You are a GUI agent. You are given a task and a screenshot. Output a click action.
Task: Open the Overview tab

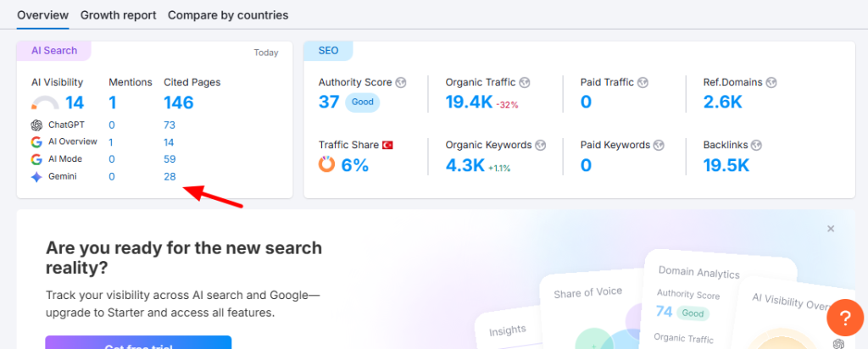point(42,15)
